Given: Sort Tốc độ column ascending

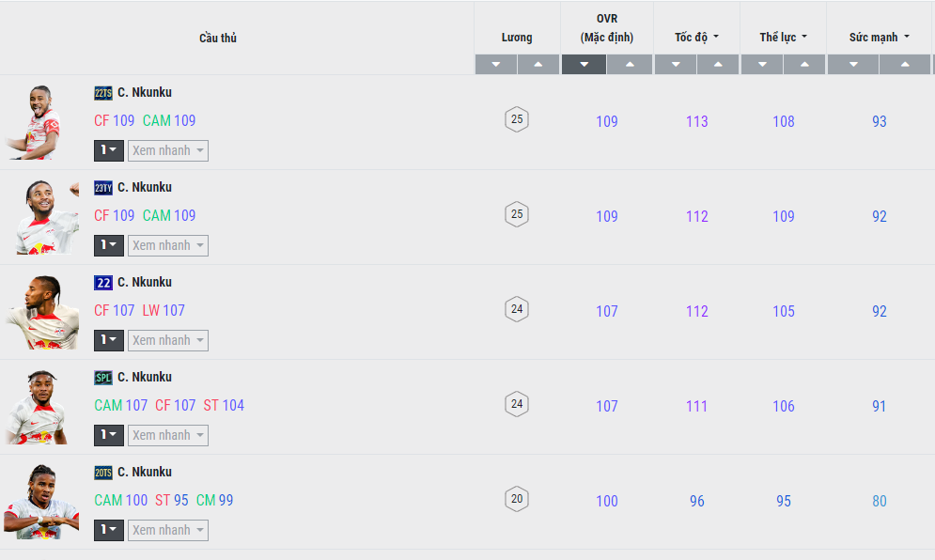Looking at the screenshot, I should pos(718,65).
